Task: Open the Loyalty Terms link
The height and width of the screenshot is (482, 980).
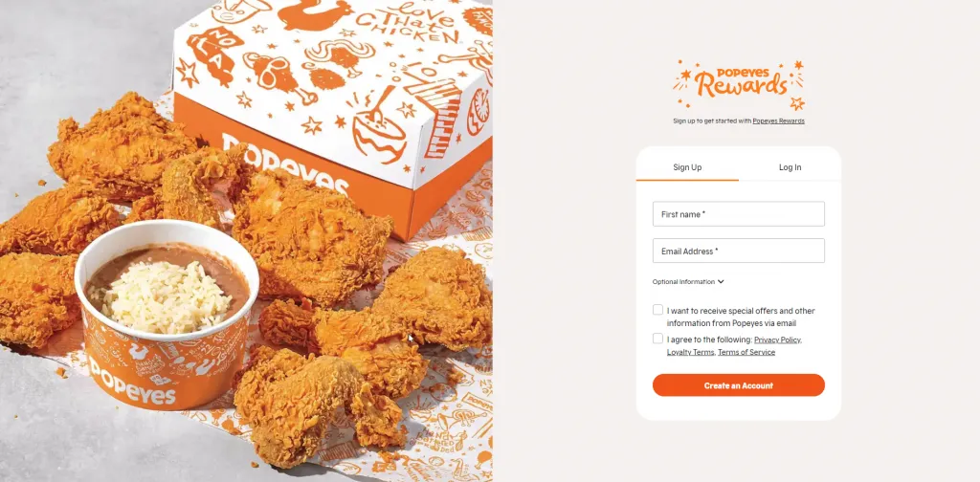Action: [690, 352]
